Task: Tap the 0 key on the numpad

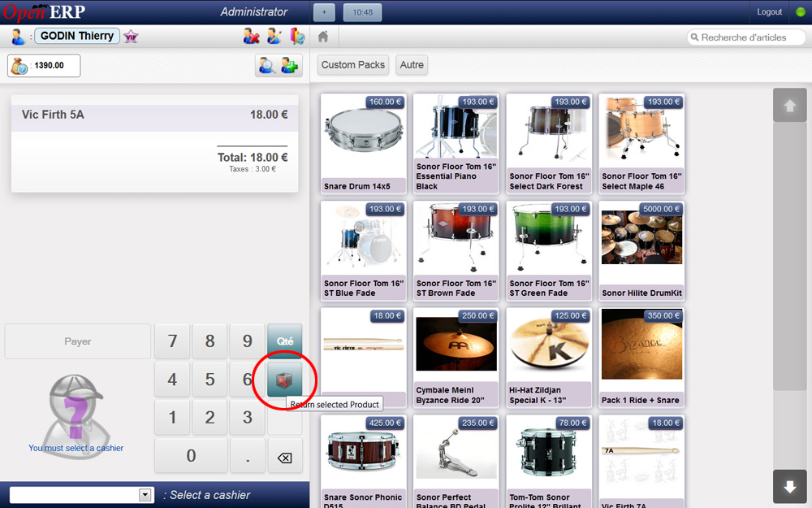Action: pos(191,456)
